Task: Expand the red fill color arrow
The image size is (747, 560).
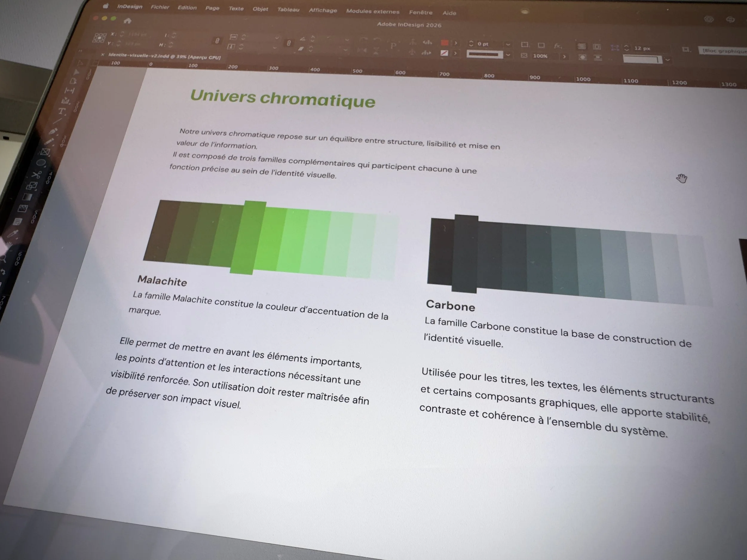Action: point(456,43)
